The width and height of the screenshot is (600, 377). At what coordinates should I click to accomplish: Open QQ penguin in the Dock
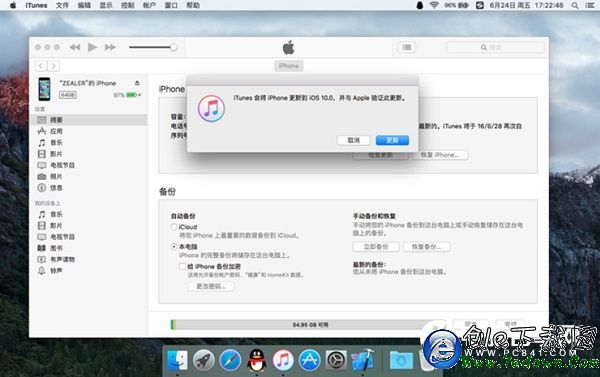tap(256, 361)
